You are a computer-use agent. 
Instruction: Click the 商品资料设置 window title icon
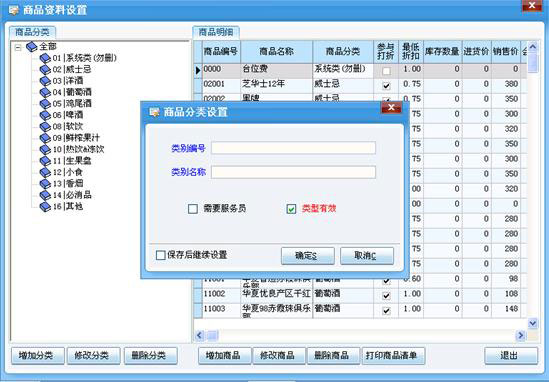point(14,10)
